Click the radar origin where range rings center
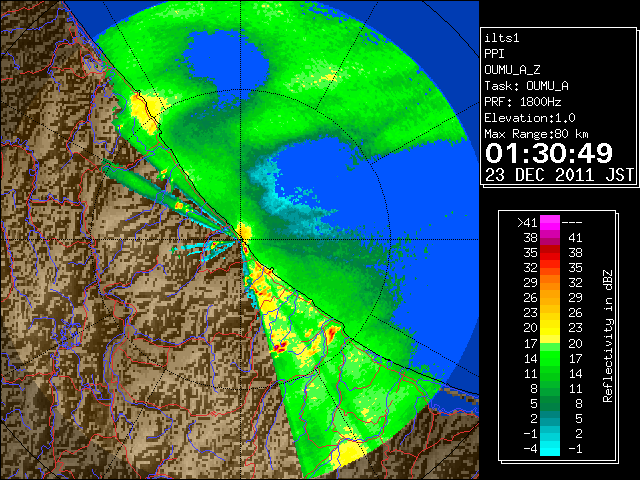Screen dimensions: 640x480 click(241, 240)
